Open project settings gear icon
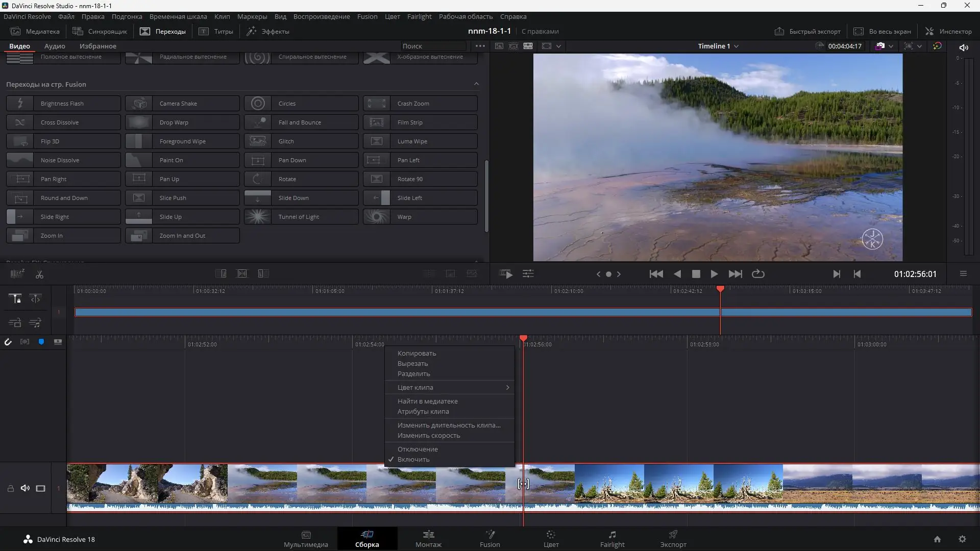 pos(962,539)
